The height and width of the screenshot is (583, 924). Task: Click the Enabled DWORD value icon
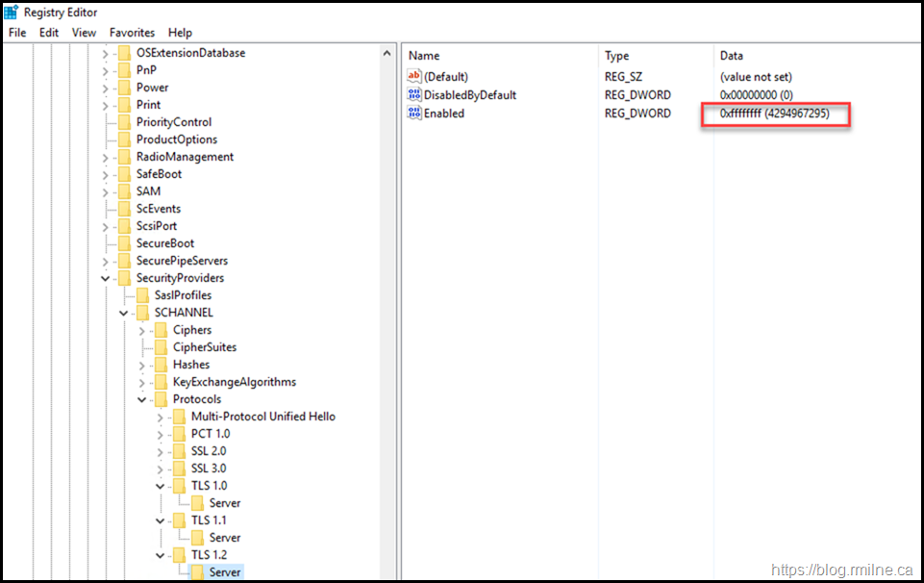[x=414, y=114]
